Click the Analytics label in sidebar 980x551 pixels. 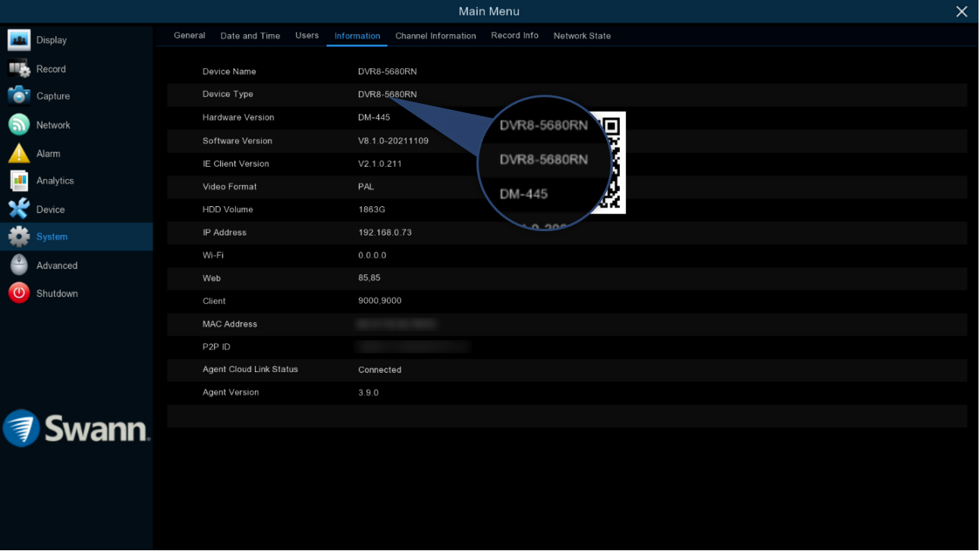pyautogui.click(x=55, y=181)
